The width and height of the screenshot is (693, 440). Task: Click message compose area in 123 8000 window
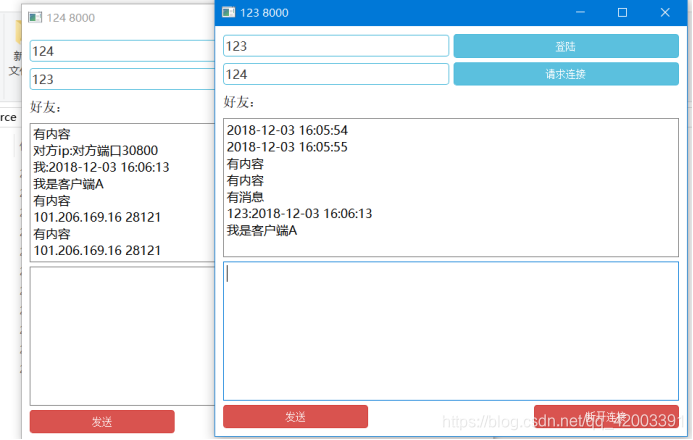pyautogui.click(x=451, y=331)
